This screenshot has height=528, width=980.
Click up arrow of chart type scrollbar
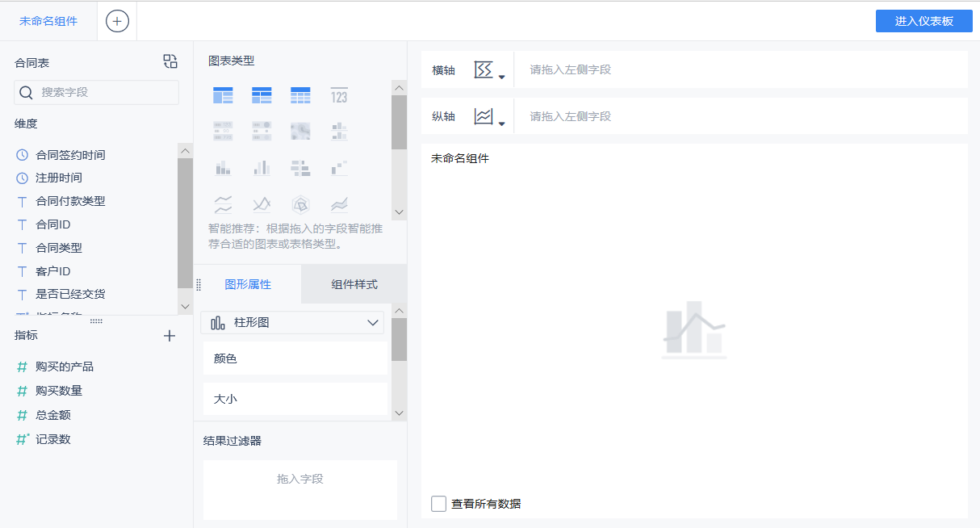(399, 87)
